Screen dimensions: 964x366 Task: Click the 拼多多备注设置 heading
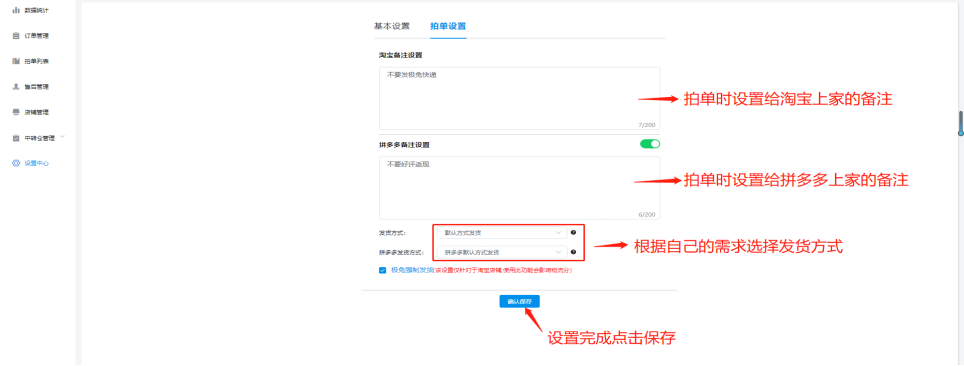pyautogui.click(x=404, y=145)
